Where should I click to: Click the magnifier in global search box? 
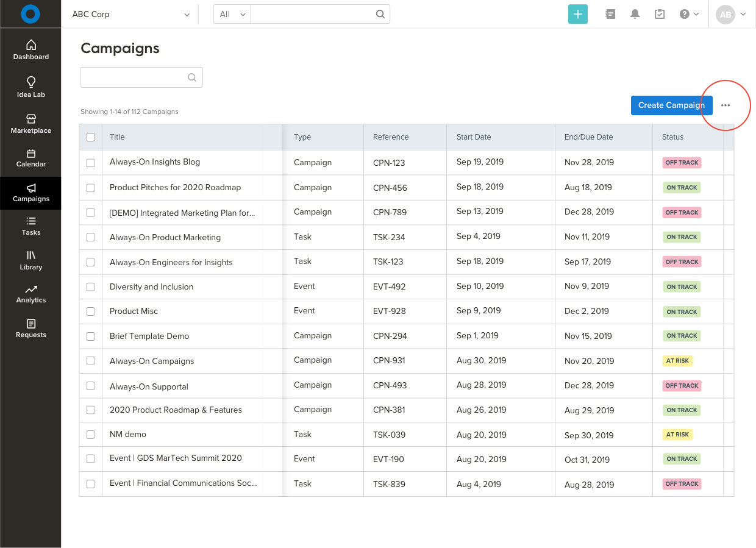[x=380, y=14]
